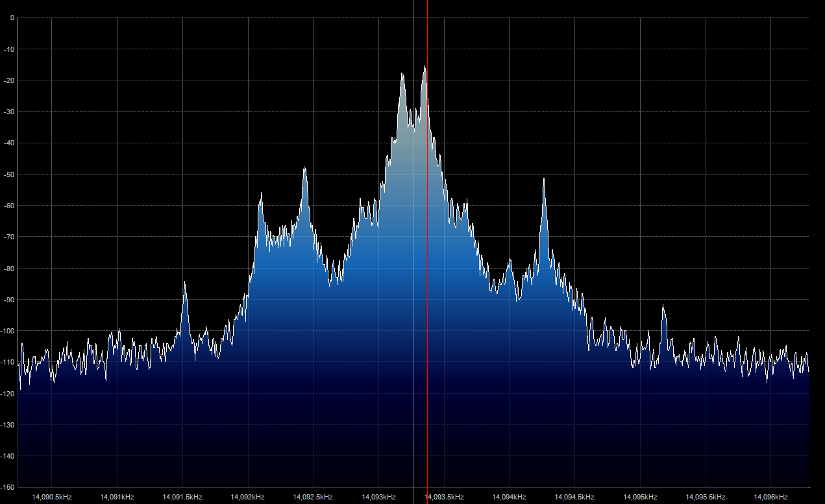This screenshot has width=825, height=504.
Task: Click the -70 dB level label
Action: click(x=10, y=237)
